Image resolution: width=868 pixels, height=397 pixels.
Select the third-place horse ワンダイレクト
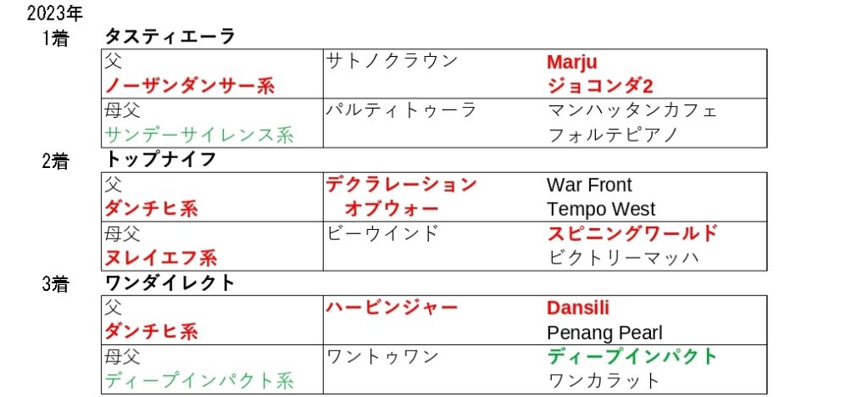click(170, 283)
